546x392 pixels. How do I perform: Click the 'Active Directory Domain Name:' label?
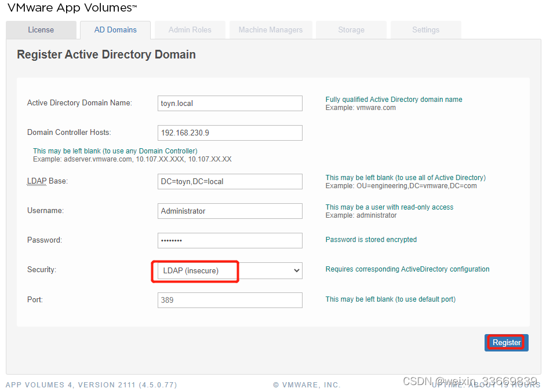(79, 103)
